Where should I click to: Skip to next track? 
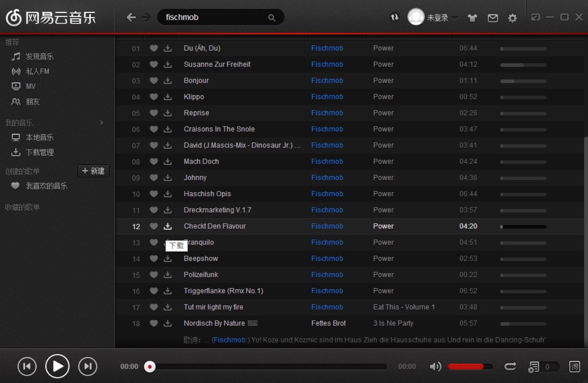88,366
